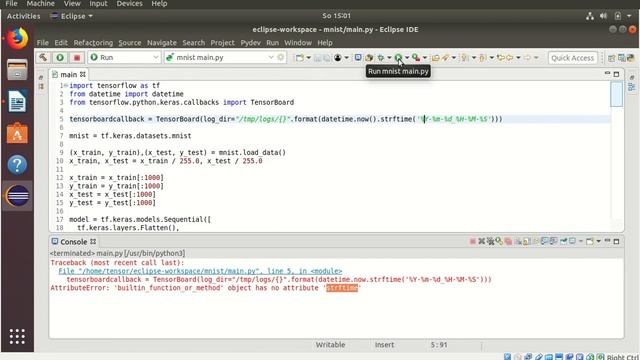Run mnist main.py with green toolbar icon
The image size is (640, 360).
click(398, 58)
